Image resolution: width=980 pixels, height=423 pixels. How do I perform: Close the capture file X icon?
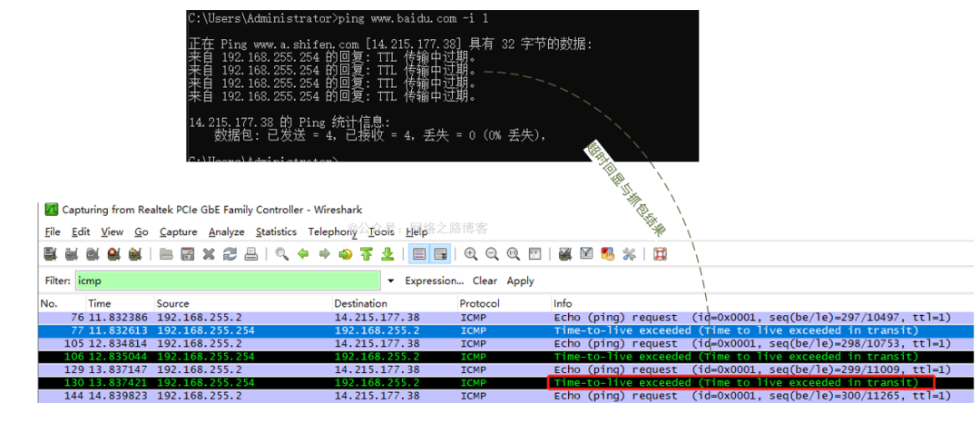coord(209,253)
